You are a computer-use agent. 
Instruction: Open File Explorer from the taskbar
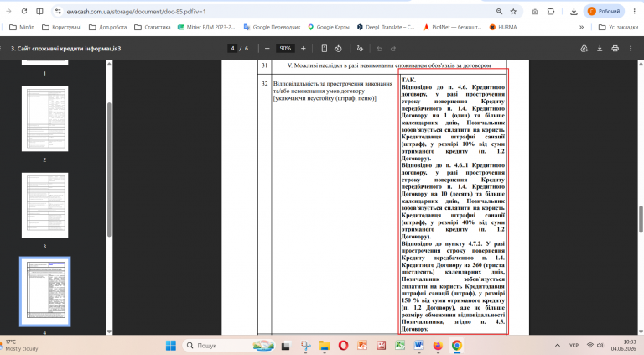coord(325,346)
